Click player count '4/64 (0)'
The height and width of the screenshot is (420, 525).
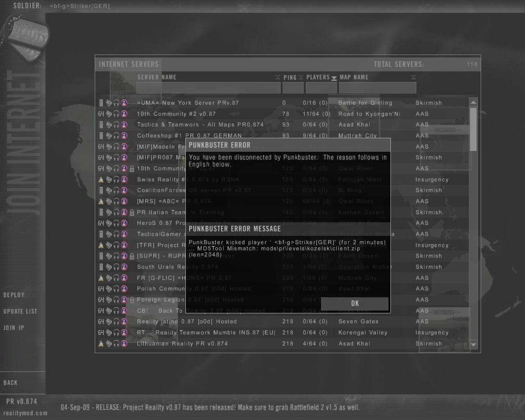click(x=315, y=344)
